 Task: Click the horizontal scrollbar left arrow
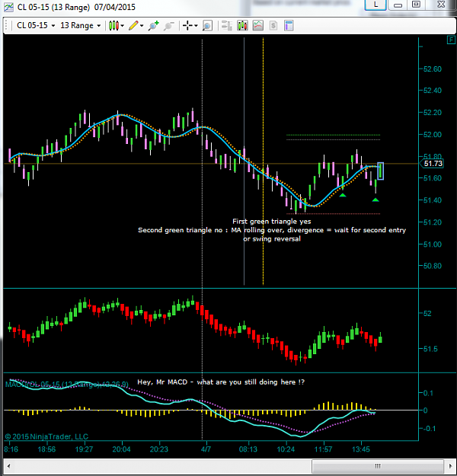(x=8, y=465)
